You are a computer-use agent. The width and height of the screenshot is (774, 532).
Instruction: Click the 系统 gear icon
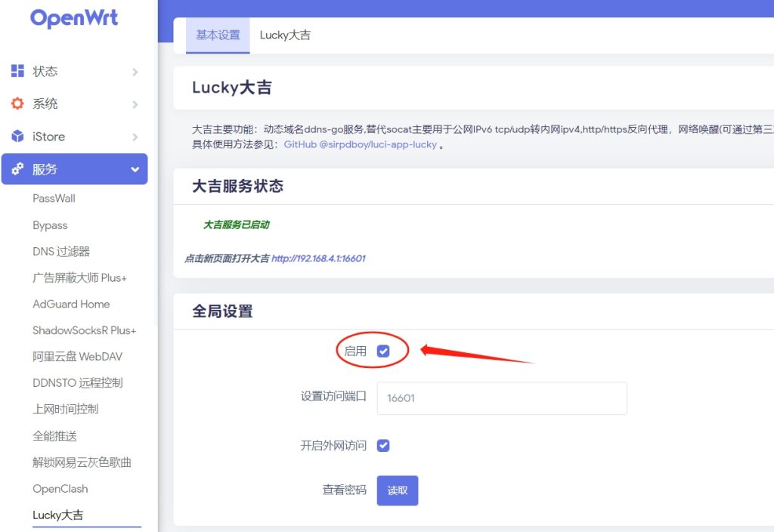point(17,104)
